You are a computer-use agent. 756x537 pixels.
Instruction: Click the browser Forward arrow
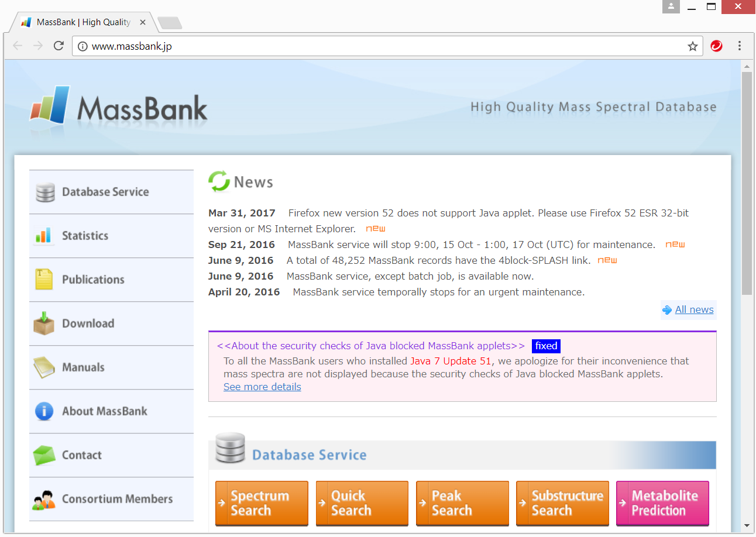click(38, 46)
